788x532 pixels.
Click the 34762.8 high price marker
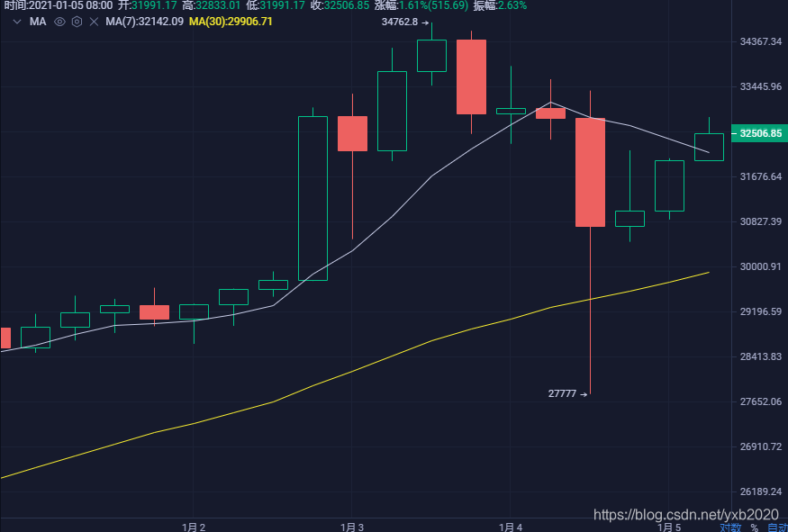pos(405,23)
